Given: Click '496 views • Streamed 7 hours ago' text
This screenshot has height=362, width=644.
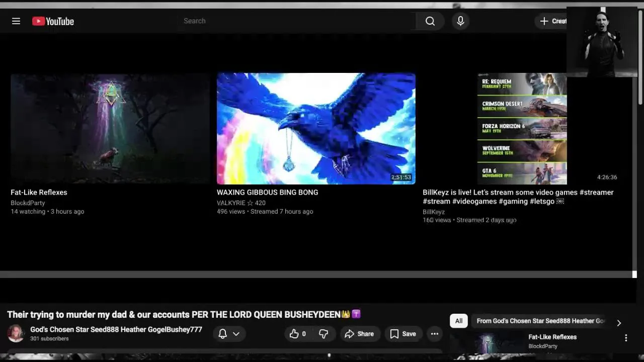Looking at the screenshot, I should pos(265,212).
